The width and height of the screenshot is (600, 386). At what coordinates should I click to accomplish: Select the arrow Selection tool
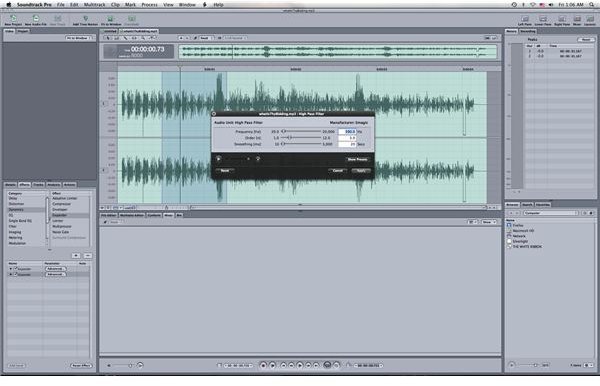pyautogui.click(x=108, y=38)
